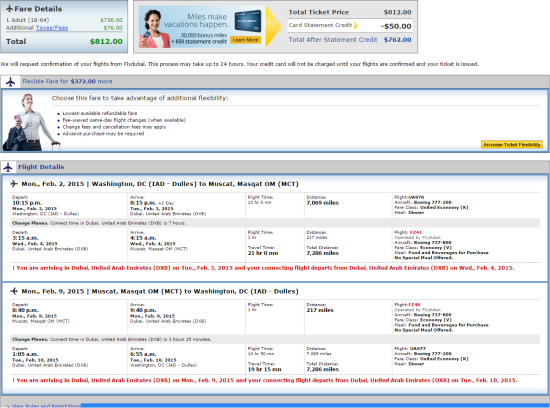Click the $736.00 adult fare amount

[112, 20]
